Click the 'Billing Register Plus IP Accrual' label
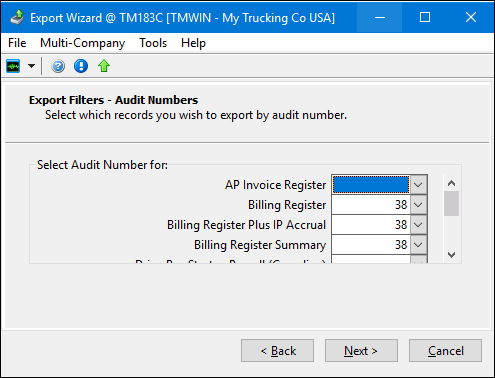The width and height of the screenshot is (495, 378). click(x=246, y=225)
